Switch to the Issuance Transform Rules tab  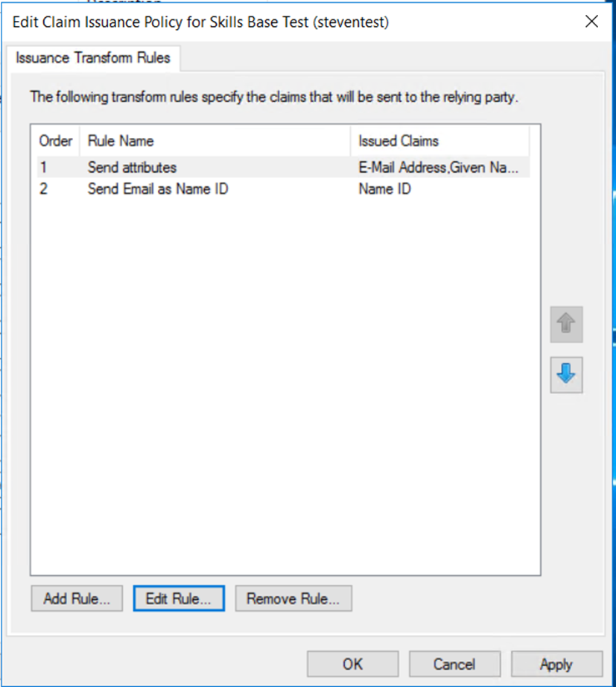(x=93, y=57)
